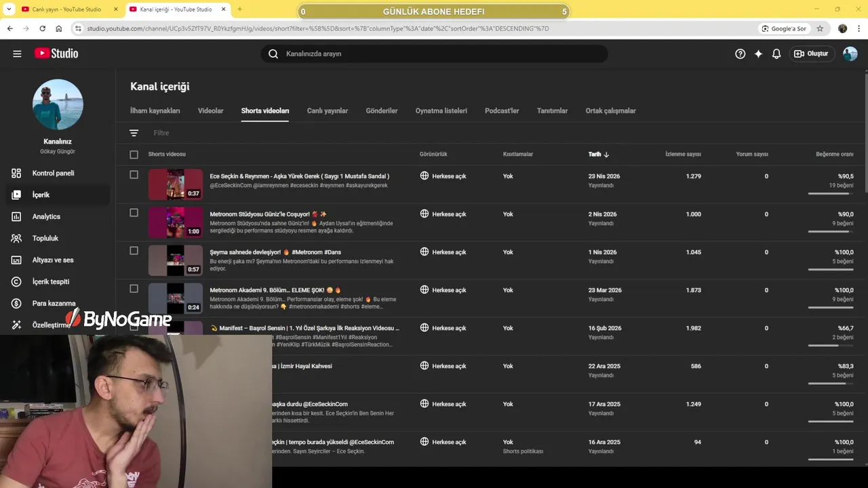This screenshot has width=868, height=488.
Task: Click visibility globe for 23 Mar 2026 video
Action: pyautogui.click(x=425, y=289)
